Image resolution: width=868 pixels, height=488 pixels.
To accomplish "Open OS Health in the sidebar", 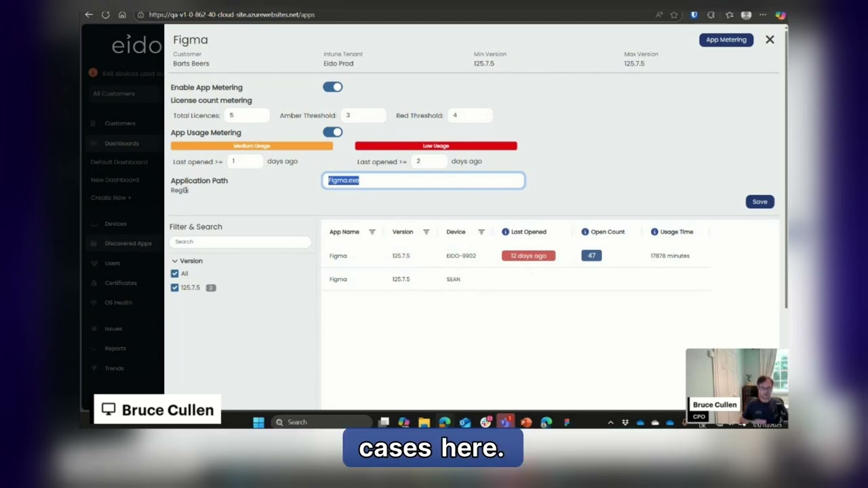I will click(118, 302).
